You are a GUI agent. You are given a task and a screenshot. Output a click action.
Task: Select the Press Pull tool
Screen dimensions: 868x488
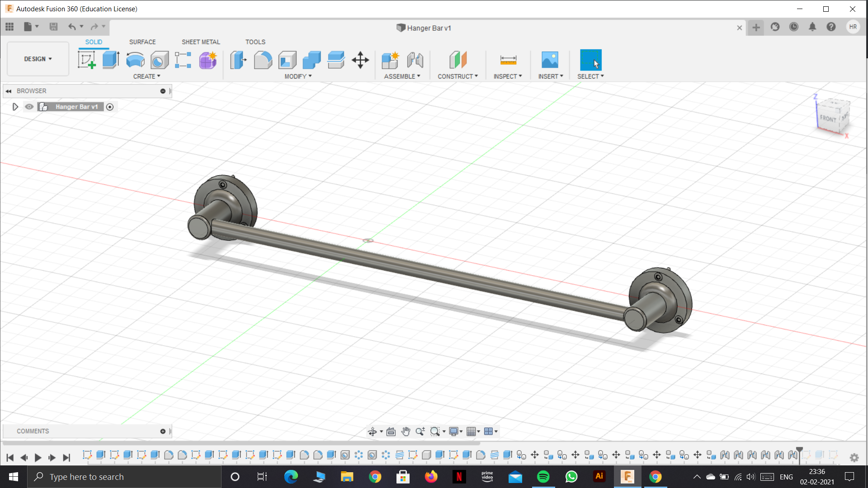point(238,60)
